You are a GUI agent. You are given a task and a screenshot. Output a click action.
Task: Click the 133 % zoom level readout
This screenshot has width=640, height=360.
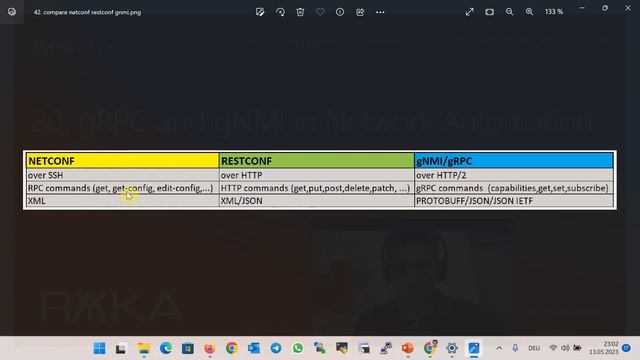[x=554, y=12]
